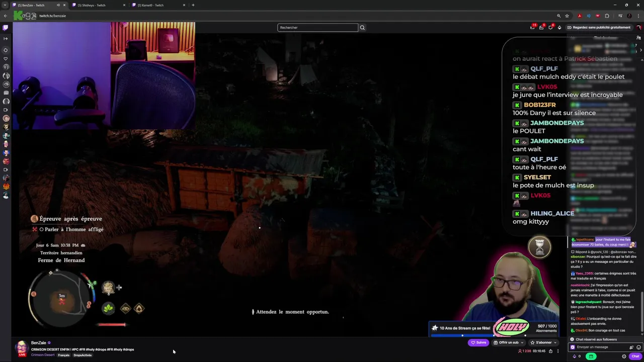The image size is (644, 362).
Task: Click the search magnifier button
Action: coord(362,28)
